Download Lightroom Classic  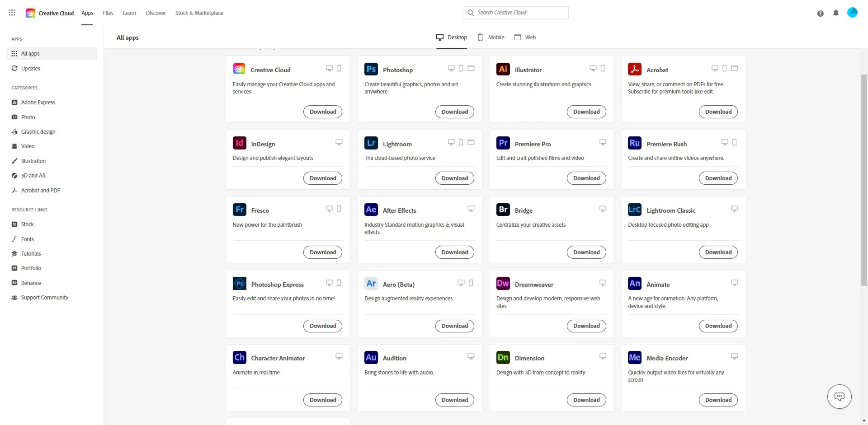click(718, 252)
